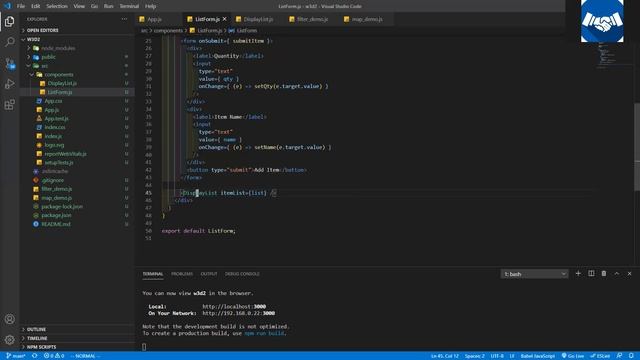Switch to the App.js editor tab
The height and width of the screenshot is (360, 640).
pos(154,19)
